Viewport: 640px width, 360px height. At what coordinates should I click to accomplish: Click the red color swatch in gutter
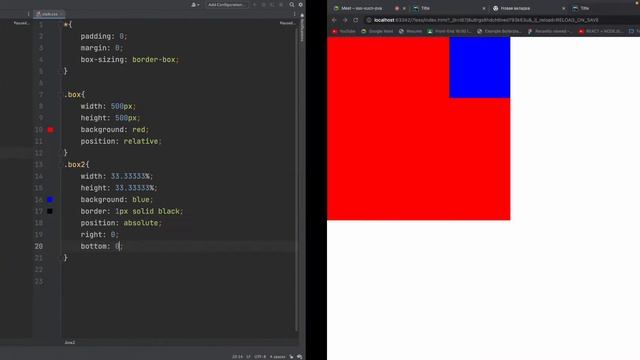tap(50, 130)
